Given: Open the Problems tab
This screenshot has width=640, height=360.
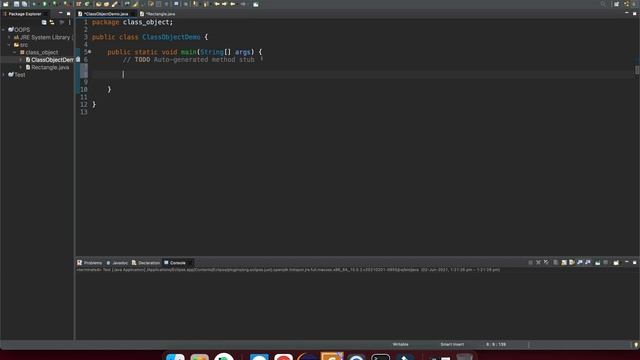Looking at the screenshot, I should point(90,263).
